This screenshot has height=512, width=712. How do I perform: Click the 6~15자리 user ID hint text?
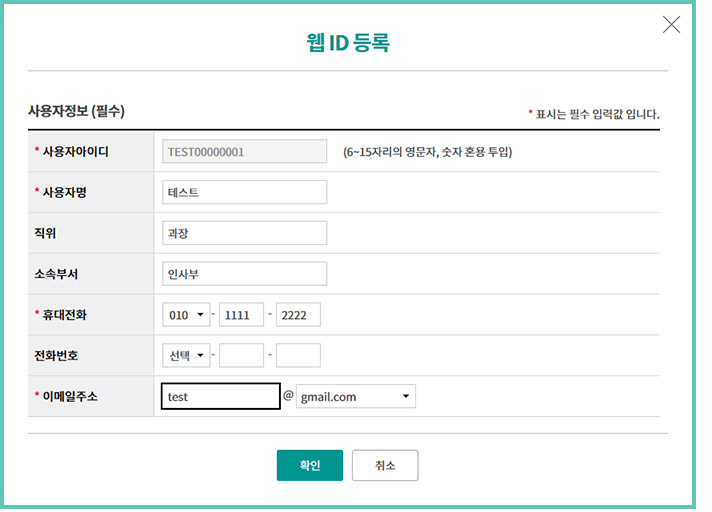click(x=427, y=152)
